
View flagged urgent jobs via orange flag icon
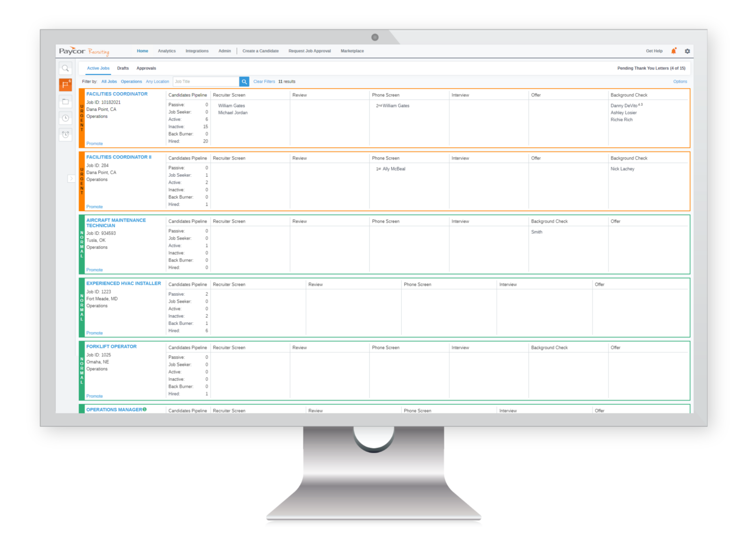(65, 85)
